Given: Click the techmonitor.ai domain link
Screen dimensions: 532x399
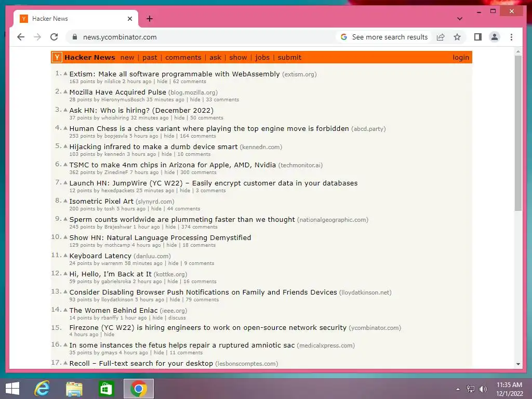Looking at the screenshot, I should point(300,165).
